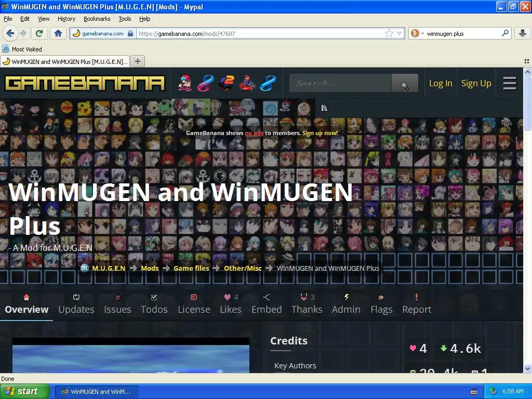
Task: Click the GameBanana logo
Action: coord(85,83)
